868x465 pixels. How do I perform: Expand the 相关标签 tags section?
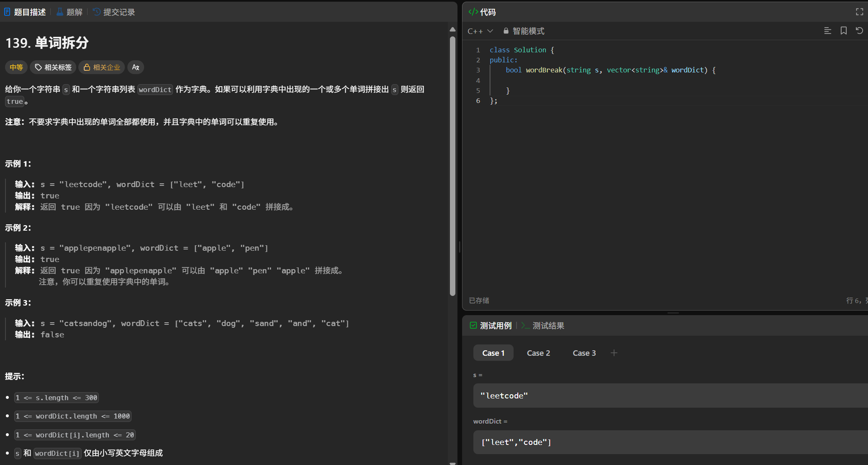53,67
